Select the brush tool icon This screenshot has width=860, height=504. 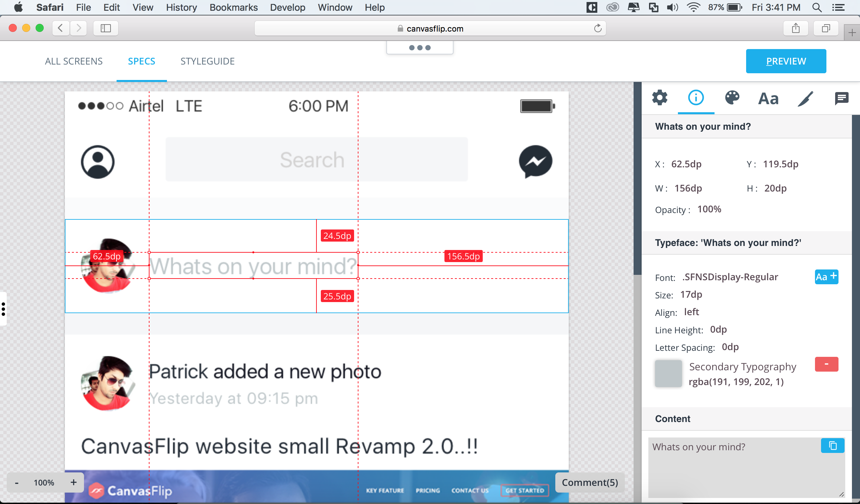(805, 99)
